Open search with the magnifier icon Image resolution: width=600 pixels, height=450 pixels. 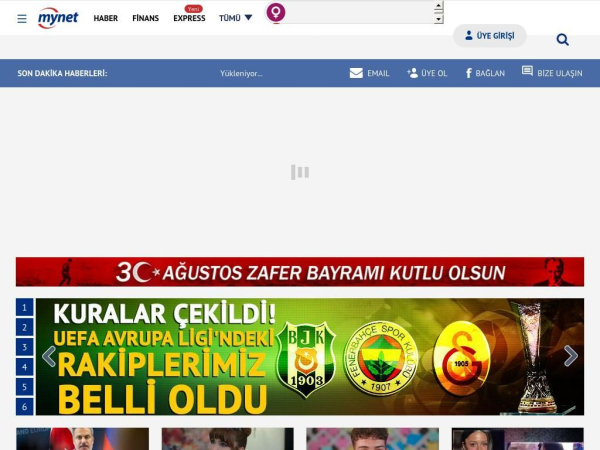[x=562, y=39]
